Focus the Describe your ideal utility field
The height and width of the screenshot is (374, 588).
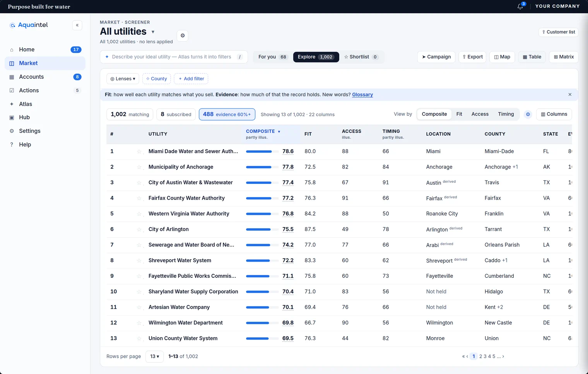click(174, 57)
